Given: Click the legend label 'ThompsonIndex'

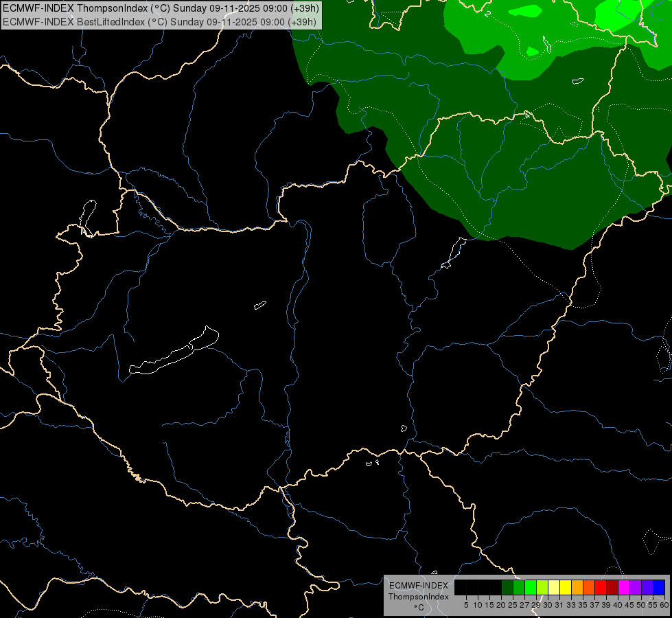Looking at the screenshot, I should point(419,597).
